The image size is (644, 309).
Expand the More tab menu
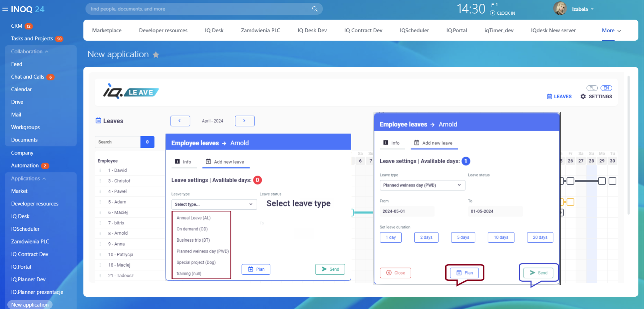[x=611, y=31]
